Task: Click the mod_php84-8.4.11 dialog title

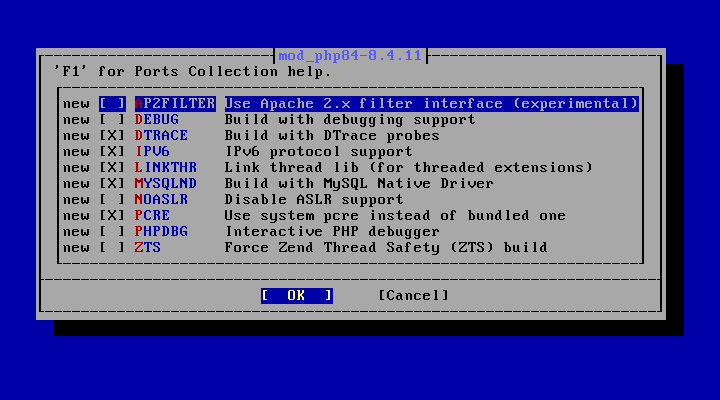Action: pyautogui.click(x=350, y=56)
